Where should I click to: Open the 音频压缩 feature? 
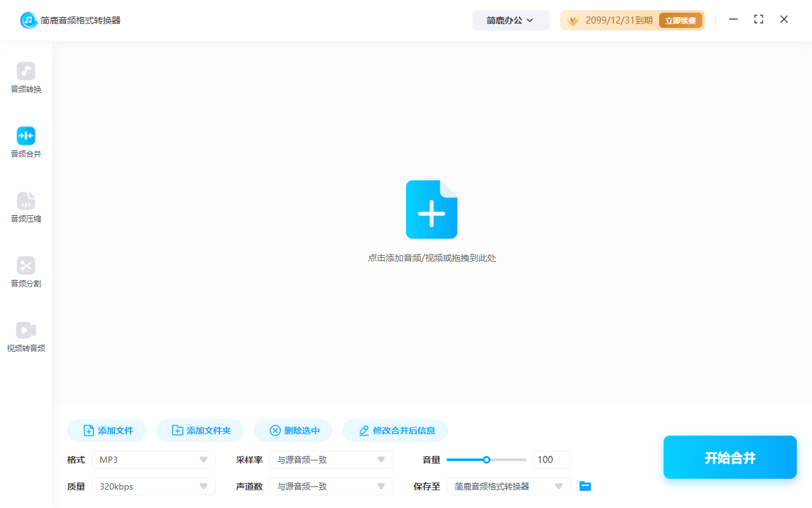pyautogui.click(x=25, y=207)
